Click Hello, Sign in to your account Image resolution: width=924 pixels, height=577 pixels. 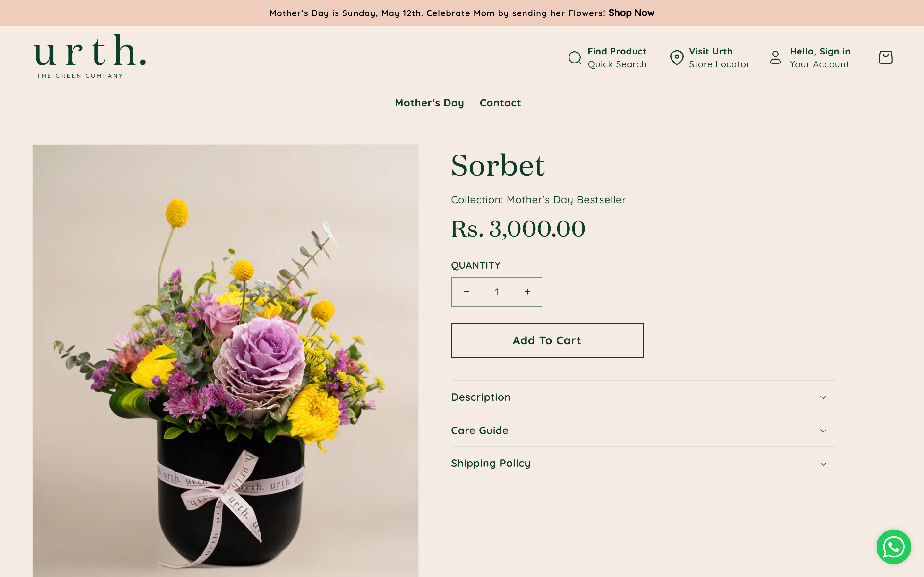click(x=819, y=57)
